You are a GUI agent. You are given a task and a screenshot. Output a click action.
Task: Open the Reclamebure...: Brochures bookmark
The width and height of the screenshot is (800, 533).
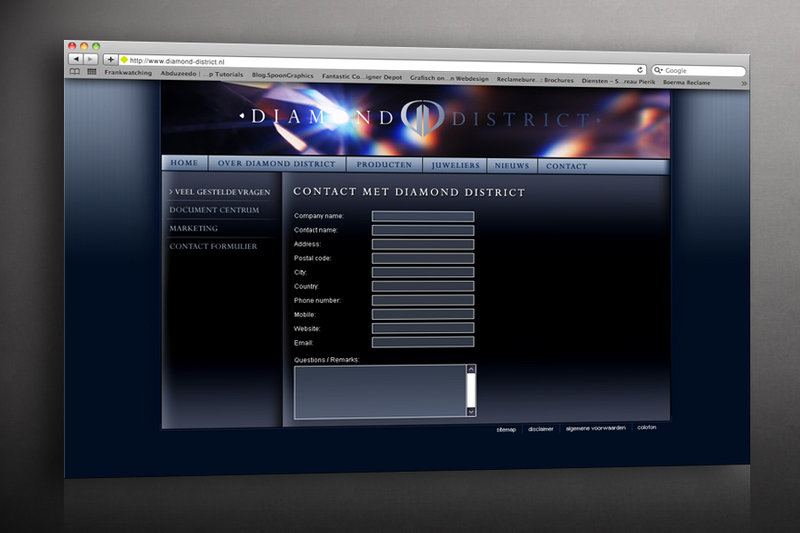click(x=535, y=80)
